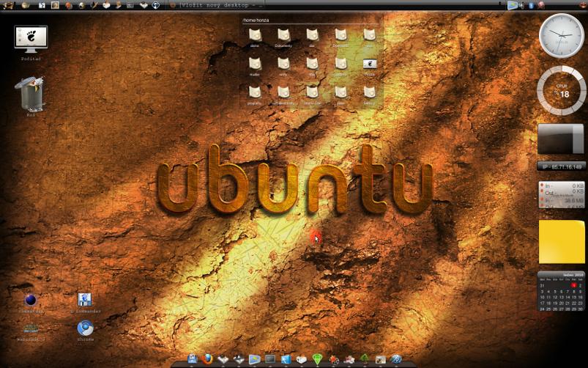Click the circular CPU usage meter widget
588x368 pixels.
(562, 90)
